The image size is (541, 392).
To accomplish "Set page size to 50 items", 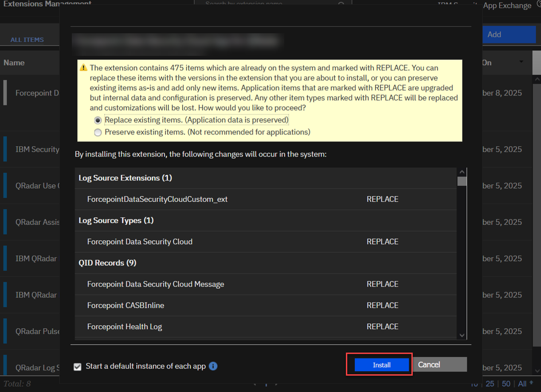I will pos(506,384).
